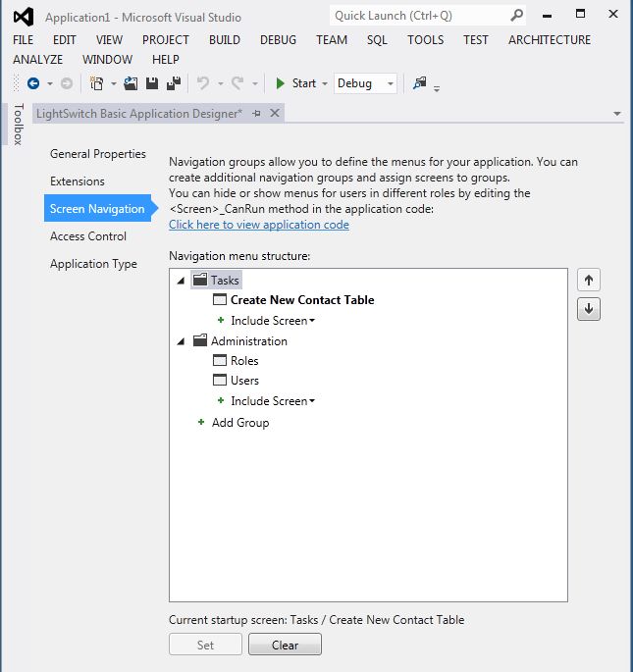The image size is (633, 672).
Task: Click the Set startup screen button
Action: pos(205,645)
